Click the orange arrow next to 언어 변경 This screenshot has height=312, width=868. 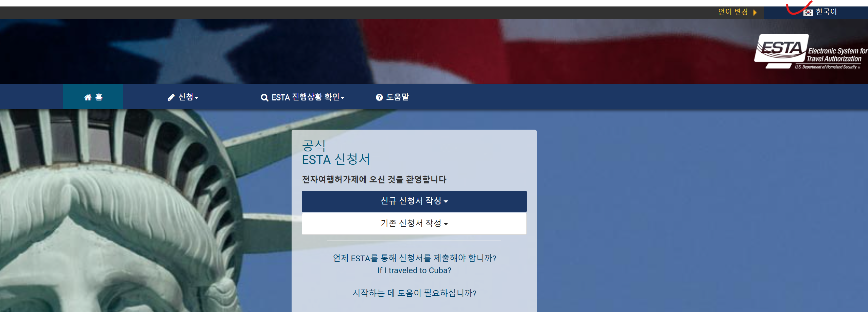pyautogui.click(x=755, y=13)
